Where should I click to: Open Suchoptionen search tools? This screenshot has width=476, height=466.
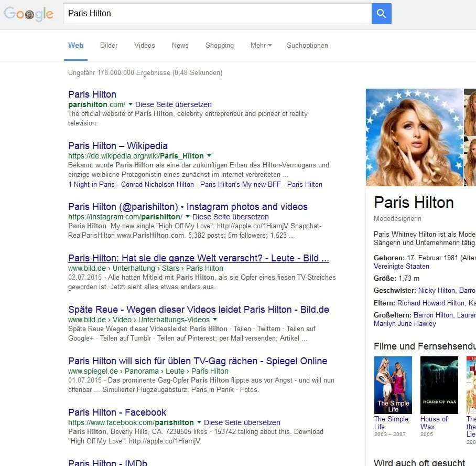(x=307, y=46)
